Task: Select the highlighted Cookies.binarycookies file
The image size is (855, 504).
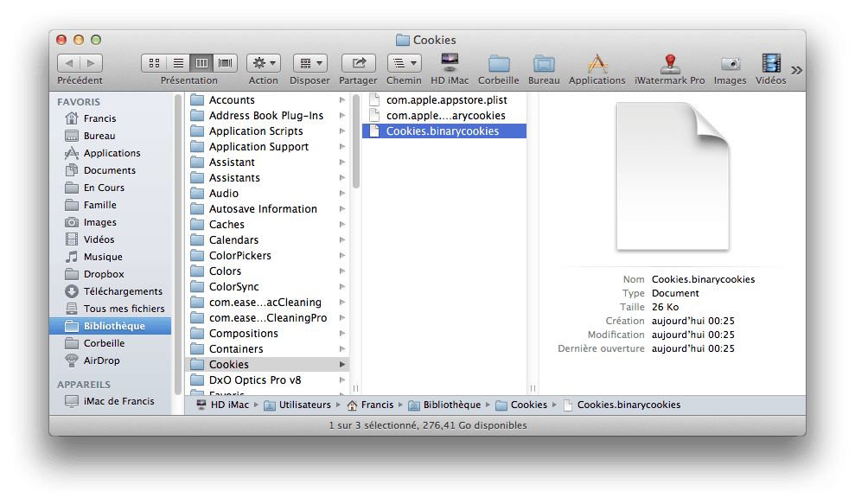Action: coord(444,131)
